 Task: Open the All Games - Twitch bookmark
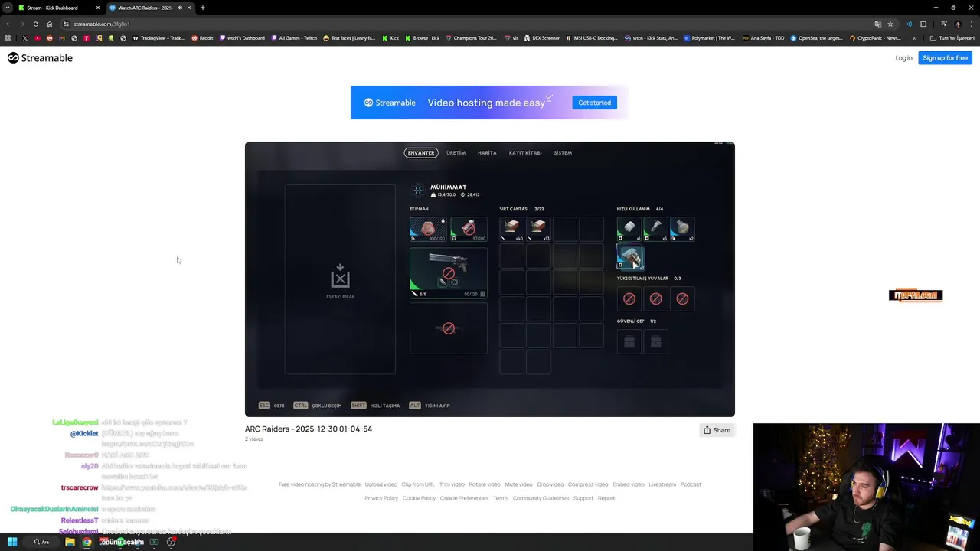pyautogui.click(x=294, y=38)
